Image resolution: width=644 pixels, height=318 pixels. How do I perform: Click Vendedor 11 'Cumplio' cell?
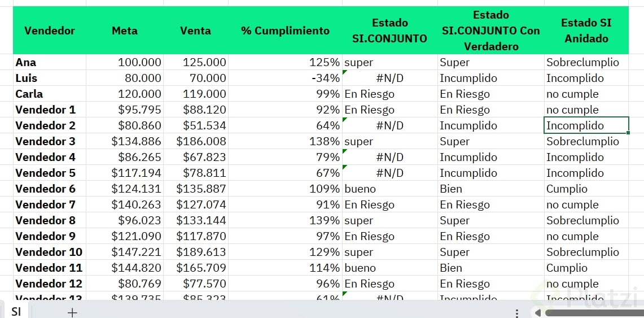tap(586, 268)
